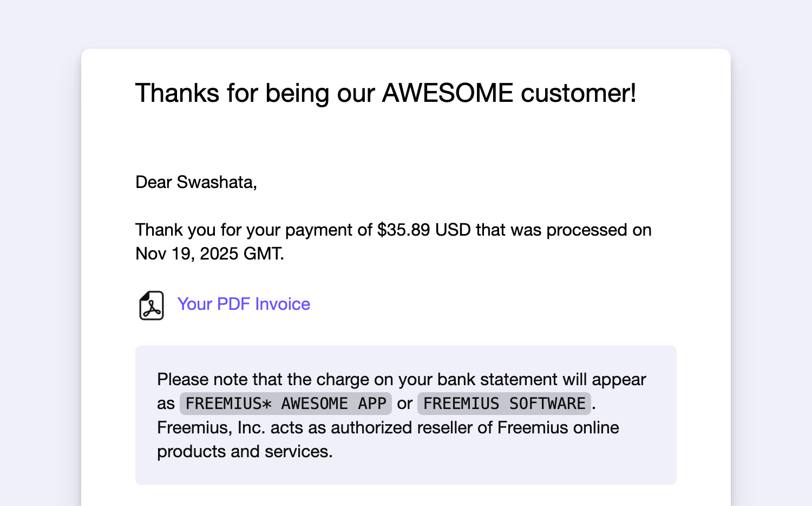This screenshot has height=506, width=812.
Task: Click the "products and services." line
Action: click(x=245, y=451)
